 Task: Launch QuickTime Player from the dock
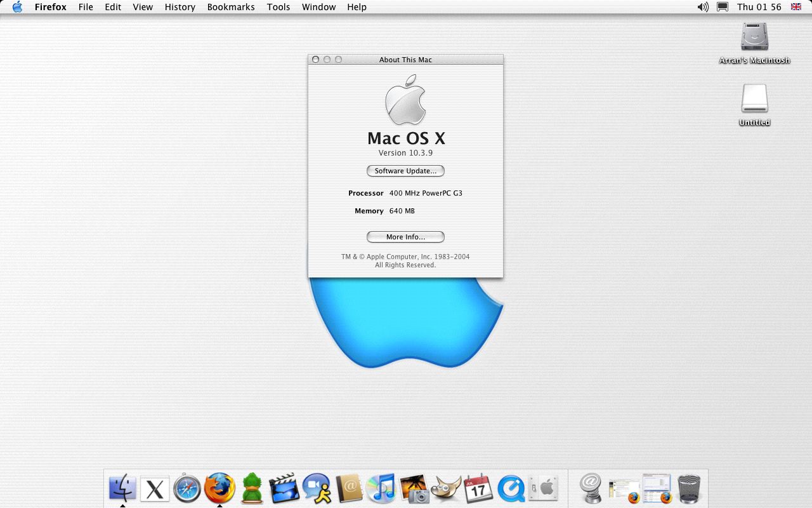(511, 489)
